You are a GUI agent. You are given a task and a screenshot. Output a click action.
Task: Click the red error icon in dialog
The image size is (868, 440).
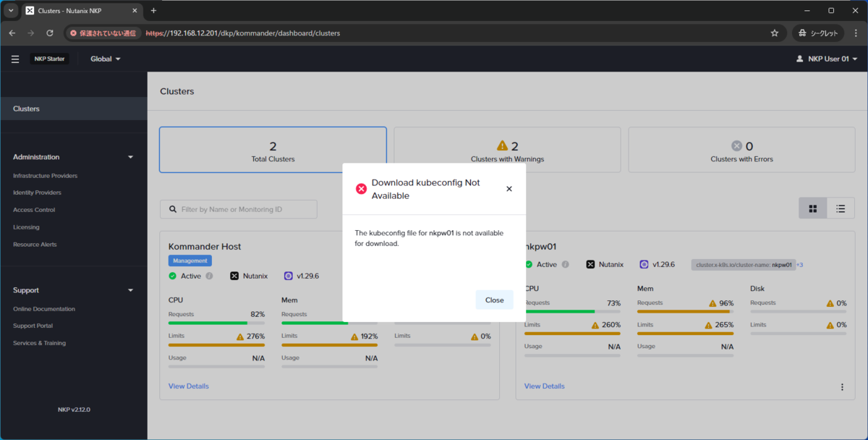[x=361, y=189]
